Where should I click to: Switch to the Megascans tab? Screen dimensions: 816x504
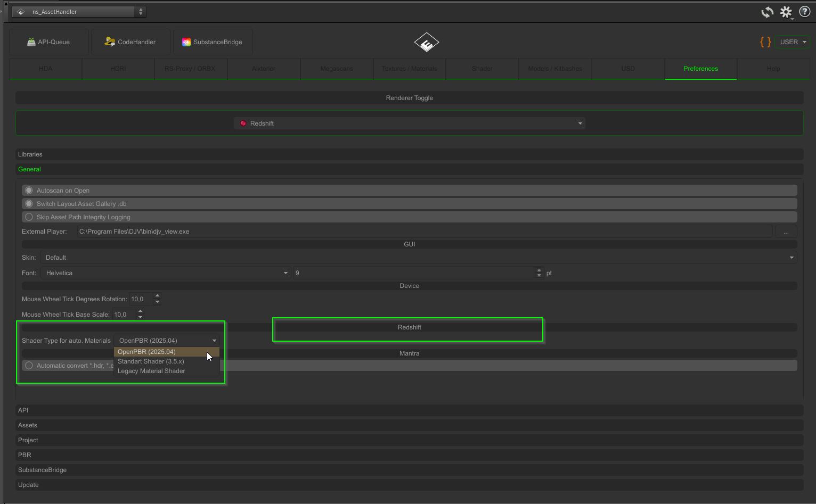337,69
